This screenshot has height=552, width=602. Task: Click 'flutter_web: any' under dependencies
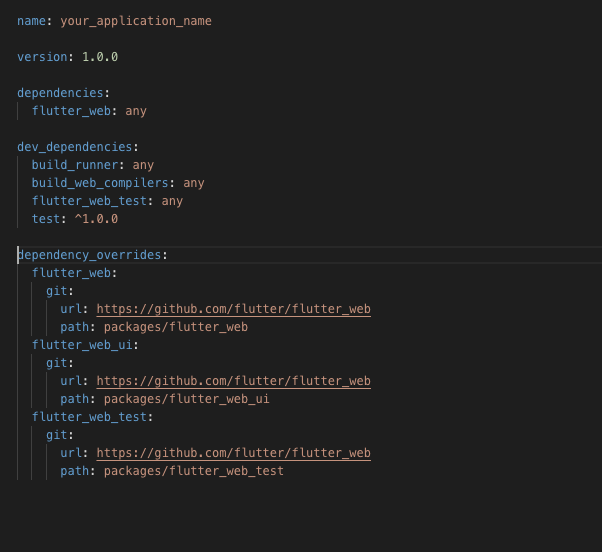click(x=89, y=111)
